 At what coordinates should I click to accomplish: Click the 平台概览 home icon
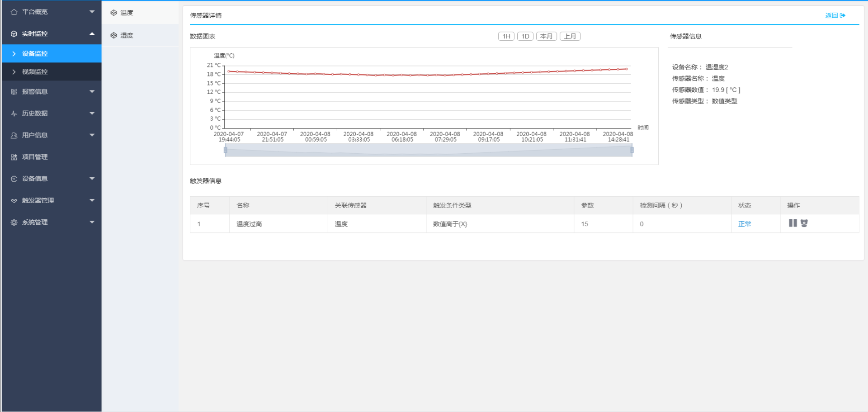[14, 12]
